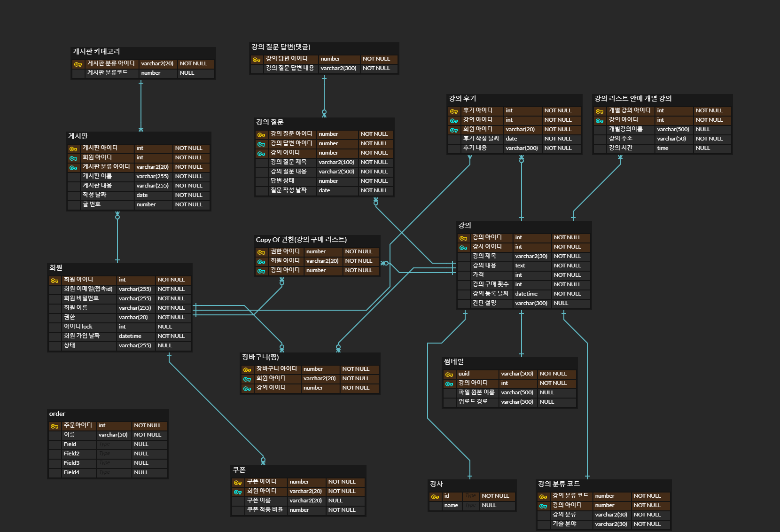Select the key icon of 장바구니 아이디 in 장바구니(찜)
Screen dimensions: 780x532
(x=247, y=369)
